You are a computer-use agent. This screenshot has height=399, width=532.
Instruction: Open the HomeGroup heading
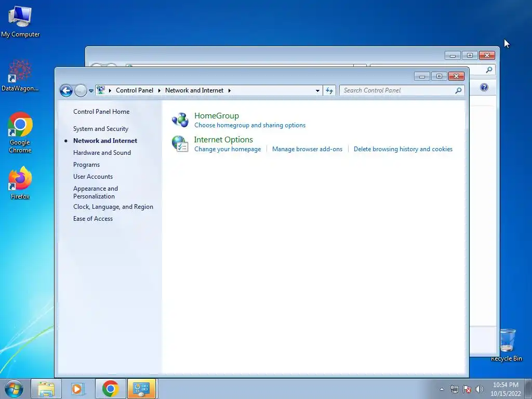[x=217, y=116]
